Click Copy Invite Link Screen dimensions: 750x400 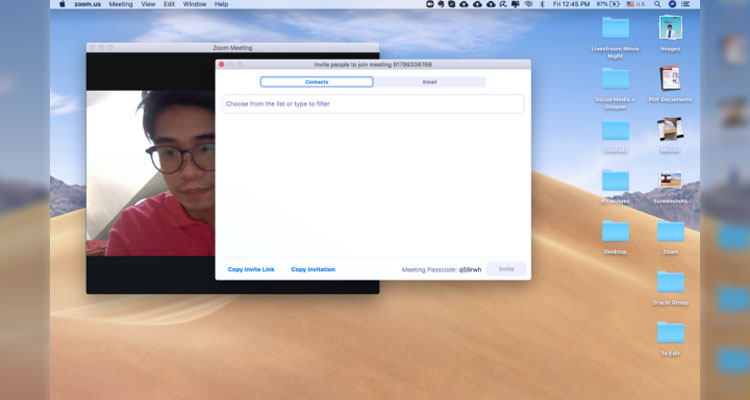tap(251, 269)
